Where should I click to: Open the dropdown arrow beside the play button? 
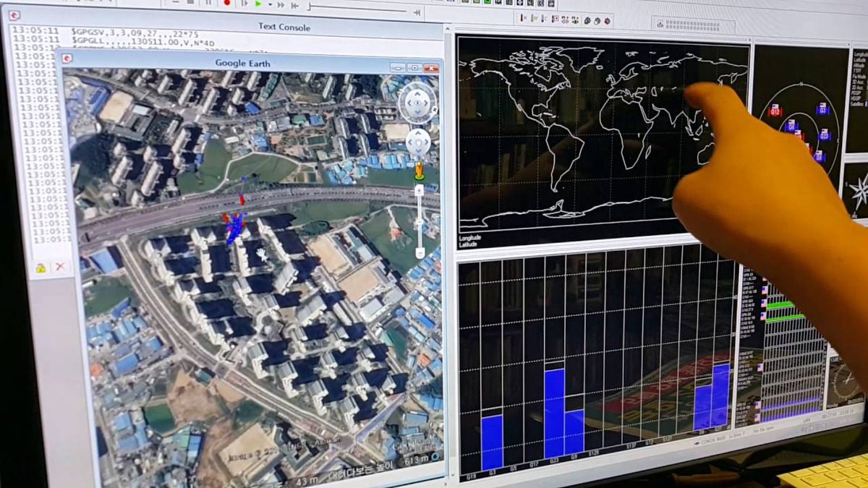click(x=270, y=4)
